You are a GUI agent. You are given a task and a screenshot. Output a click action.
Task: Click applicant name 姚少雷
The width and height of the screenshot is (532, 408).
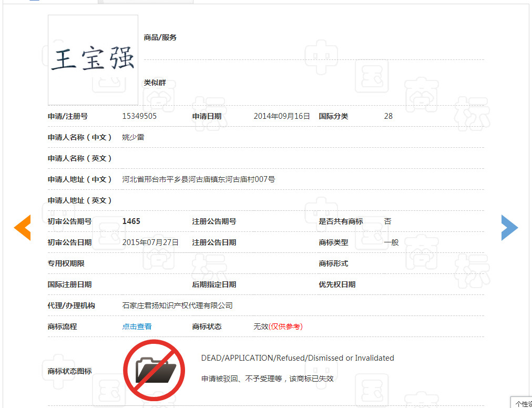point(132,137)
